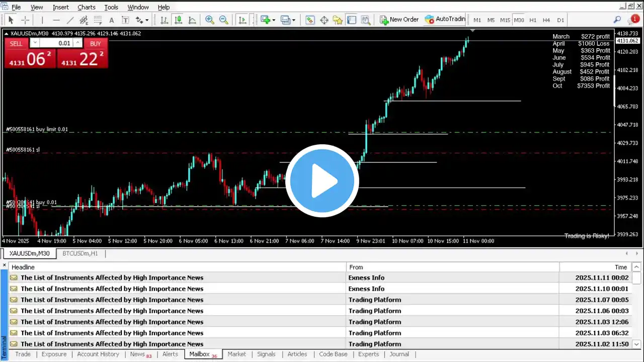Viewport: 644px width, 362px height.
Task: Open the Charts menu
Action: coord(87,7)
